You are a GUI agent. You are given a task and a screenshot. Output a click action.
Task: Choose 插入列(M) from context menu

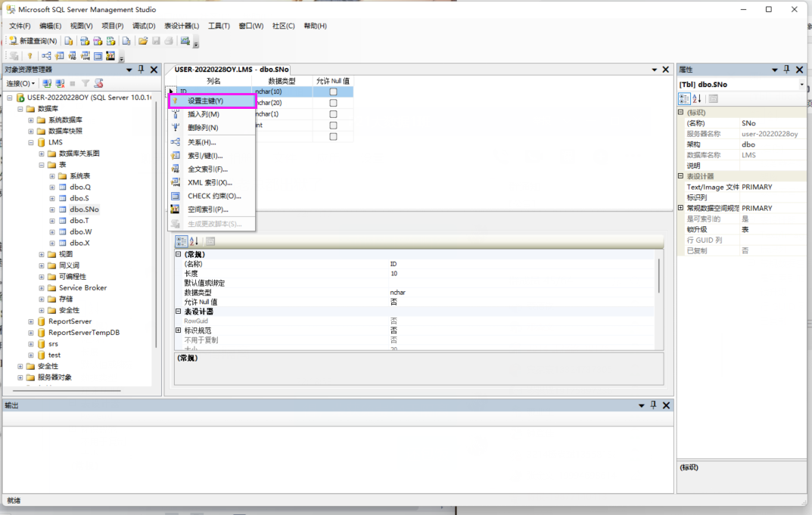point(211,114)
